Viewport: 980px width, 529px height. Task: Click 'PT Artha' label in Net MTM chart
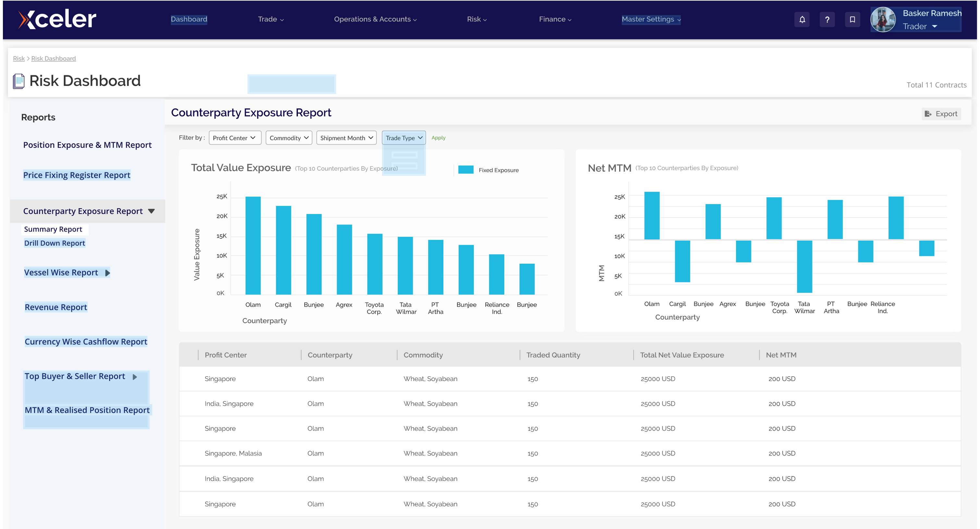[831, 307]
